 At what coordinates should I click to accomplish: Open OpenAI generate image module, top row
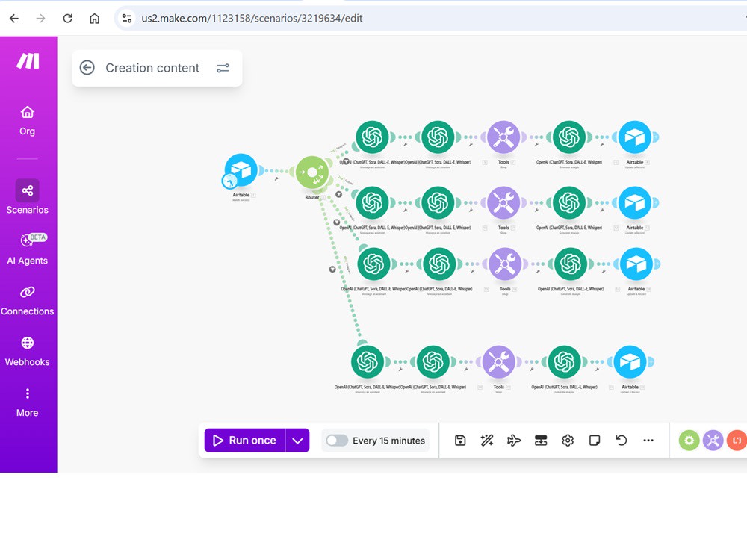pos(568,137)
